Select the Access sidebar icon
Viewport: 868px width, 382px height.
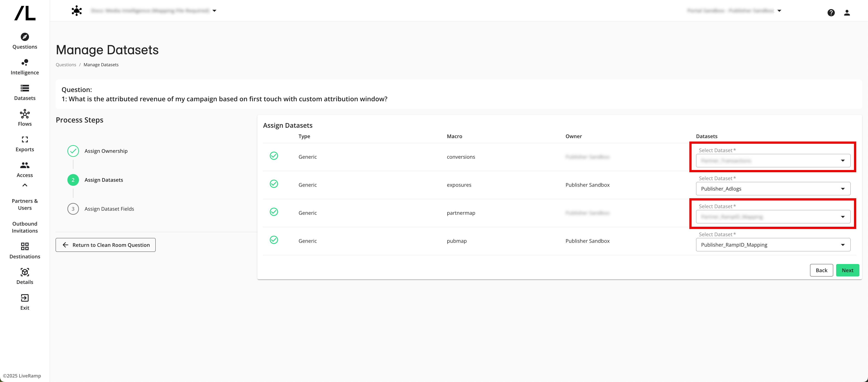pos(24,169)
